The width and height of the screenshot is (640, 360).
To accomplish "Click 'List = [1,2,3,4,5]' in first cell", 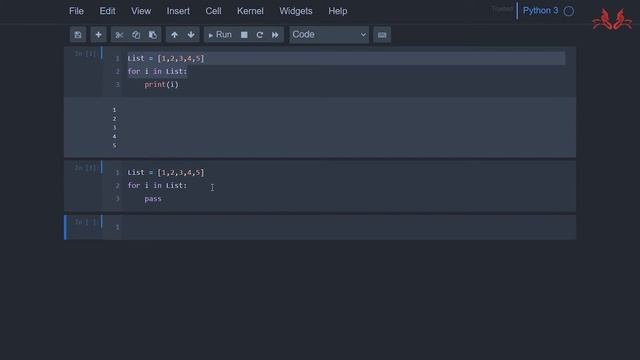I will 166,58.
